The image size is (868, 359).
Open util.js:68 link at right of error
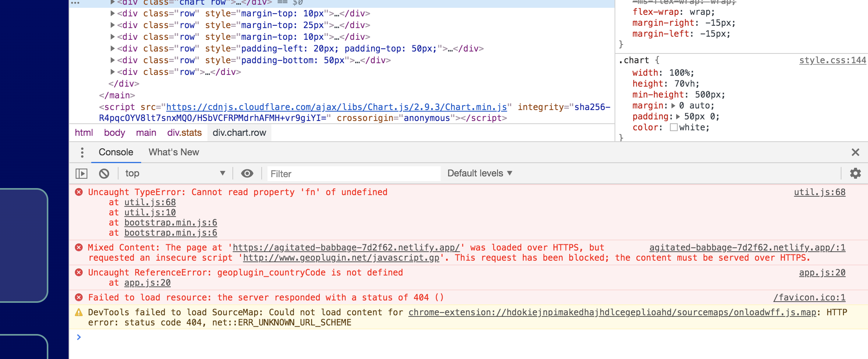[820, 192]
